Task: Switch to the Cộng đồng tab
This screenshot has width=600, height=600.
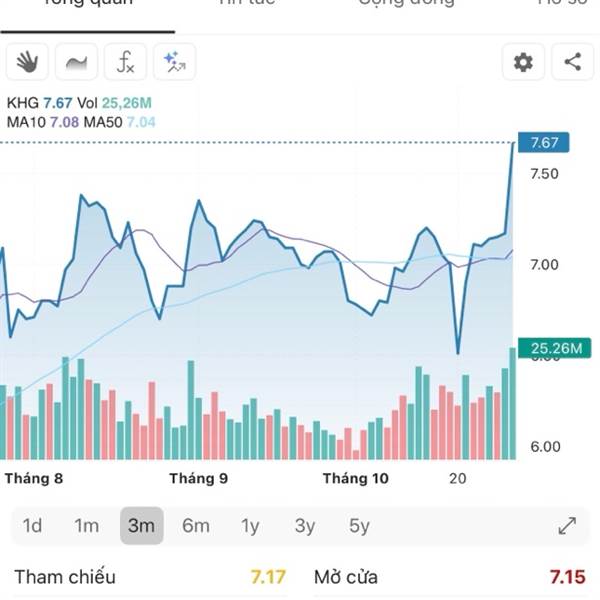Action: click(406, 3)
